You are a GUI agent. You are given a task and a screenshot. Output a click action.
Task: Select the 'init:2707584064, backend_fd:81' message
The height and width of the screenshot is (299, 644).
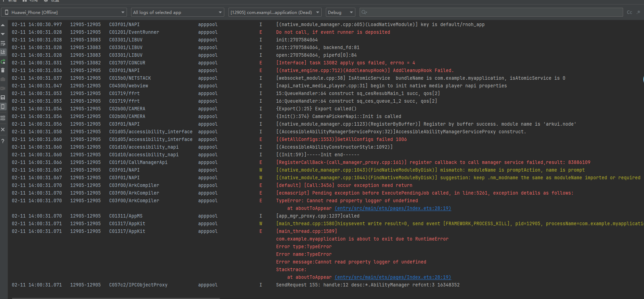[x=317, y=47]
